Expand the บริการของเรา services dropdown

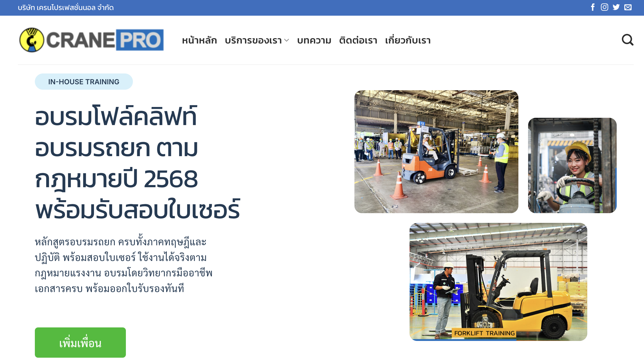(x=253, y=40)
